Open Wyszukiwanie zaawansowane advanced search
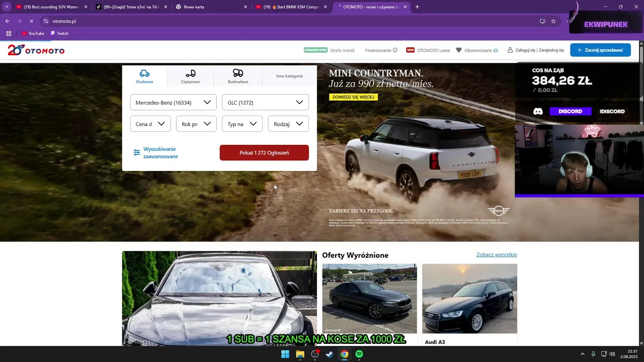 tap(160, 153)
